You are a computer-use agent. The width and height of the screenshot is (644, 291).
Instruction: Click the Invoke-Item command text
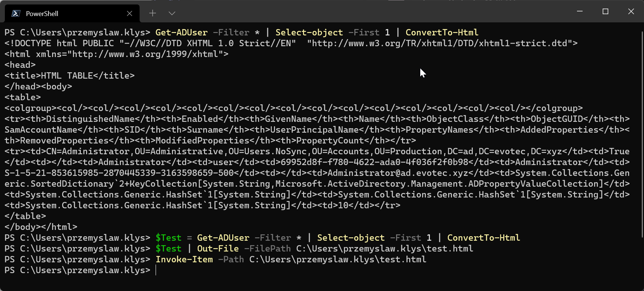[184, 260]
